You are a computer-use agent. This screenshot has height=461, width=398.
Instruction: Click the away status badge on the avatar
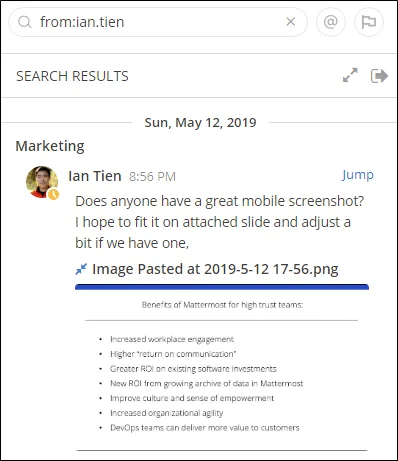[x=53, y=194]
